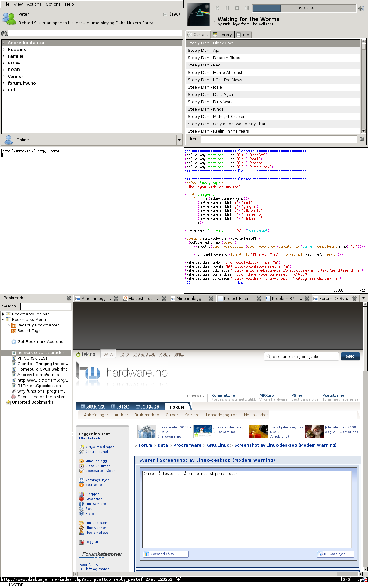
Task: Open the Kontrollpanel link
Action: [x=96, y=452]
